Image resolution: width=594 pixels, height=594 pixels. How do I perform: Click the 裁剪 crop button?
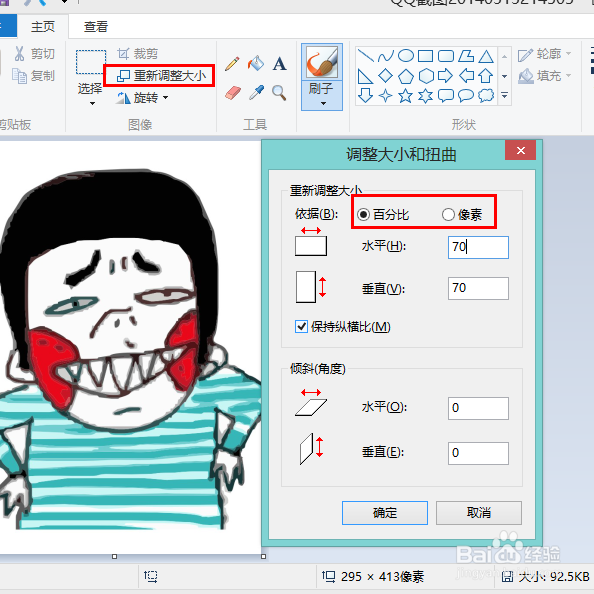[x=137, y=54]
